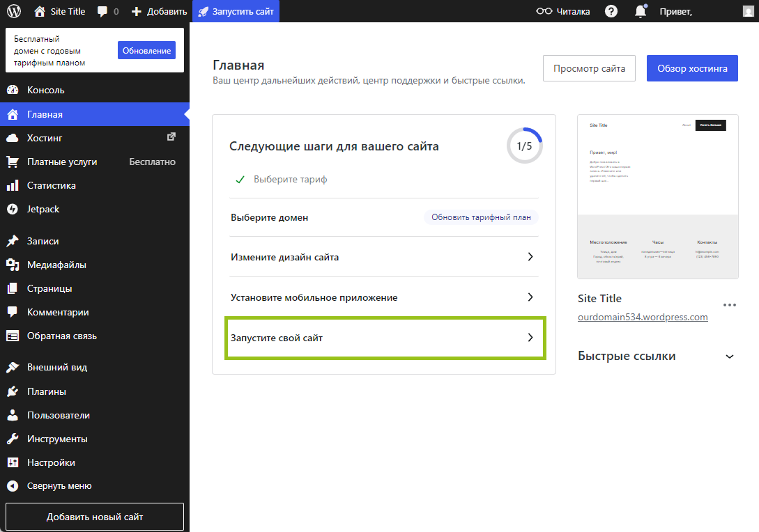The image size is (759, 532).
Task: Open the WordPress logo menu
Action: (x=14, y=11)
